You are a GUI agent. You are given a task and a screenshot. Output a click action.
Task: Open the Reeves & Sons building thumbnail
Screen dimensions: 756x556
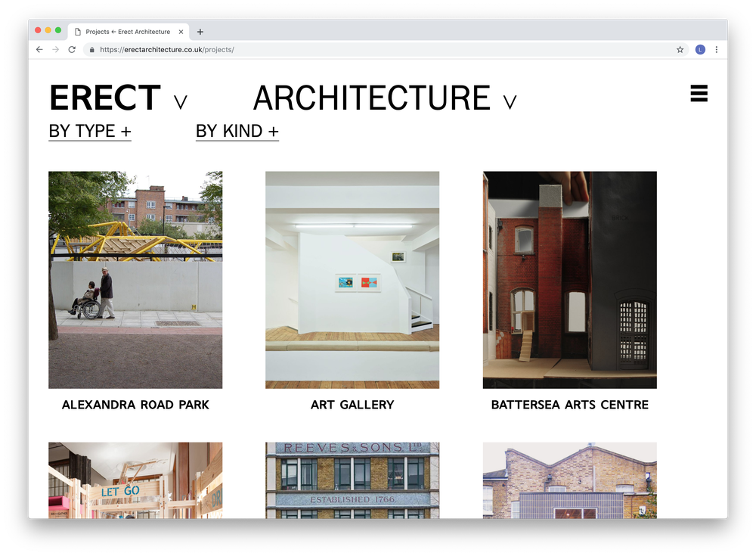tap(352, 480)
